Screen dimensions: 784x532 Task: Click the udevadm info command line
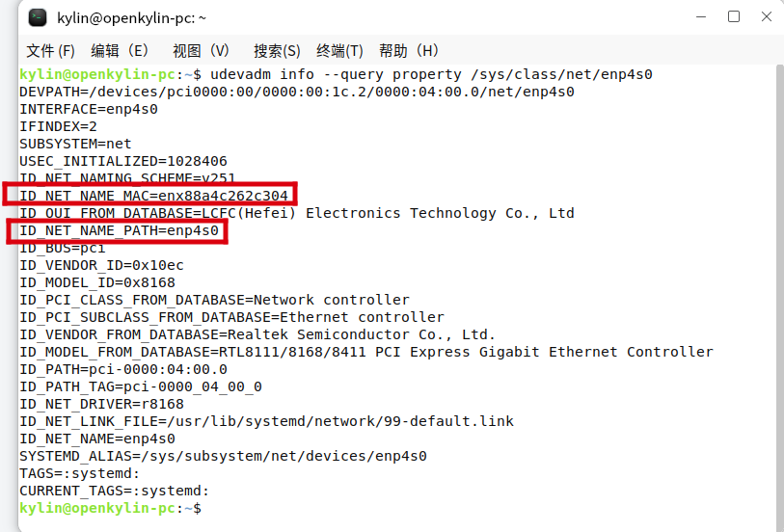click(x=336, y=74)
